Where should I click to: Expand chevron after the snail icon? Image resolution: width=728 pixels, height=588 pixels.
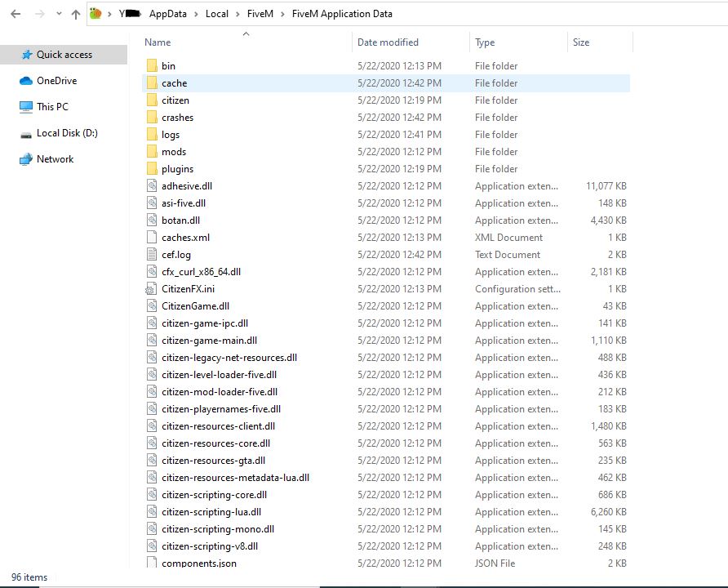pyautogui.click(x=109, y=15)
